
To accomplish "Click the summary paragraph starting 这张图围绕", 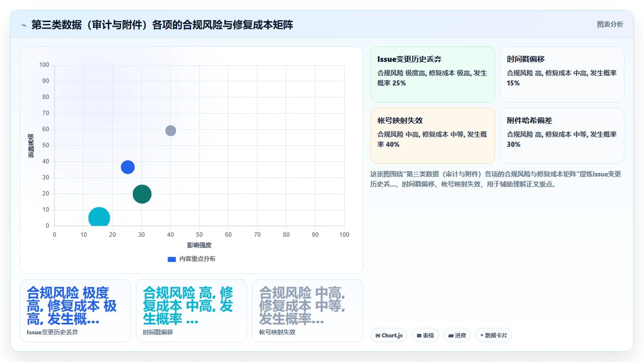I will [496, 179].
